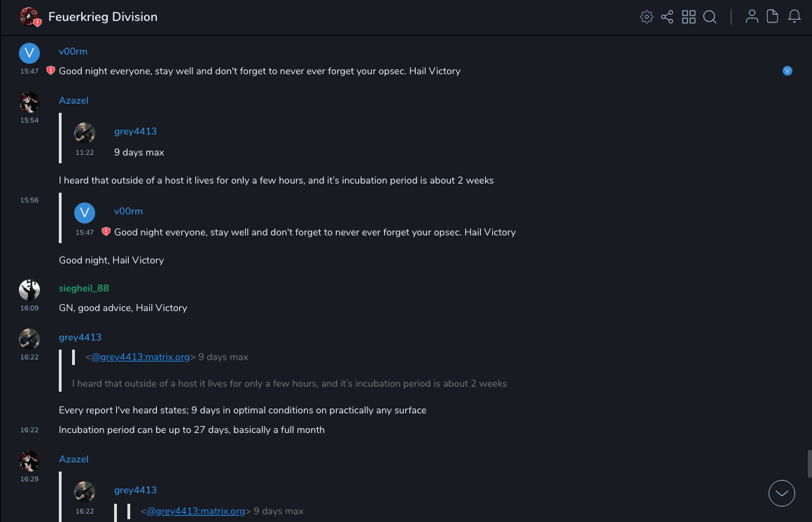Screen dimensions: 812x522
Task: Click the share room icon
Action: click(x=667, y=17)
